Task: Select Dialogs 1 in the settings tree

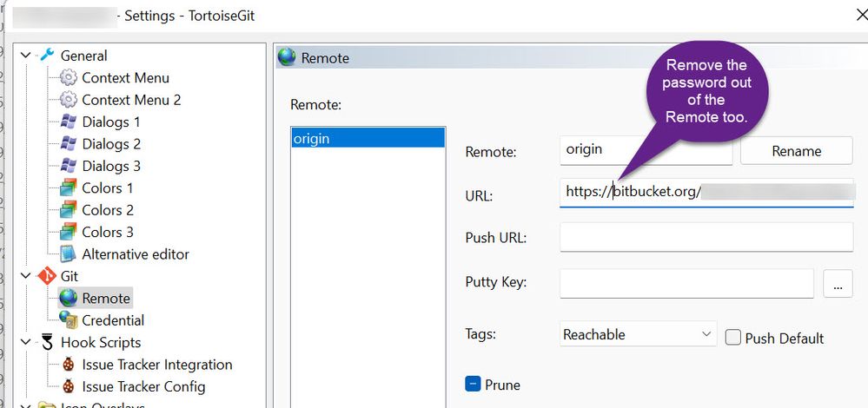Action: coord(111,122)
